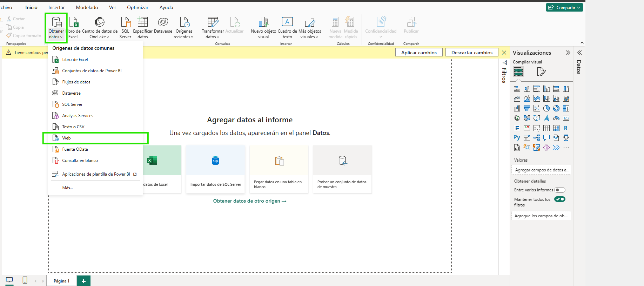The height and width of the screenshot is (286, 644).
Task: Select the Python visual icon
Action: point(517,137)
